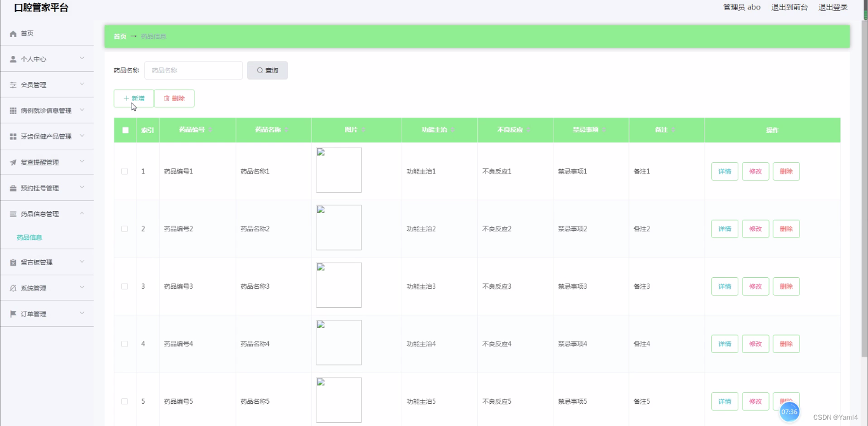The image size is (868, 426).
Task: Check the row checkbox for 药品编号5
Action: 125,401
